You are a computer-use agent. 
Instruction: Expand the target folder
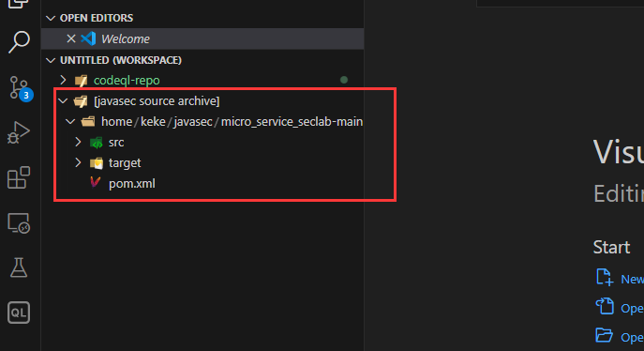(78, 162)
